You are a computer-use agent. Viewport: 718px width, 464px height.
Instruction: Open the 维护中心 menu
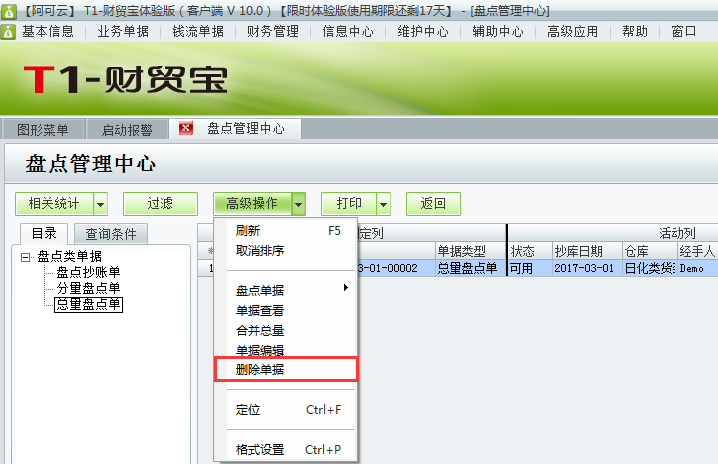(x=423, y=32)
